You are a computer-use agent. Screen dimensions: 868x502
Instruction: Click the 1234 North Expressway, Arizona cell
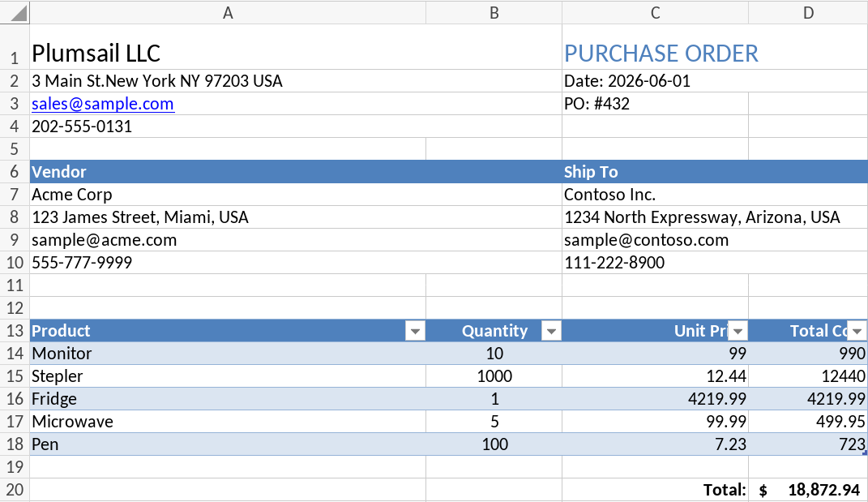(715, 217)
